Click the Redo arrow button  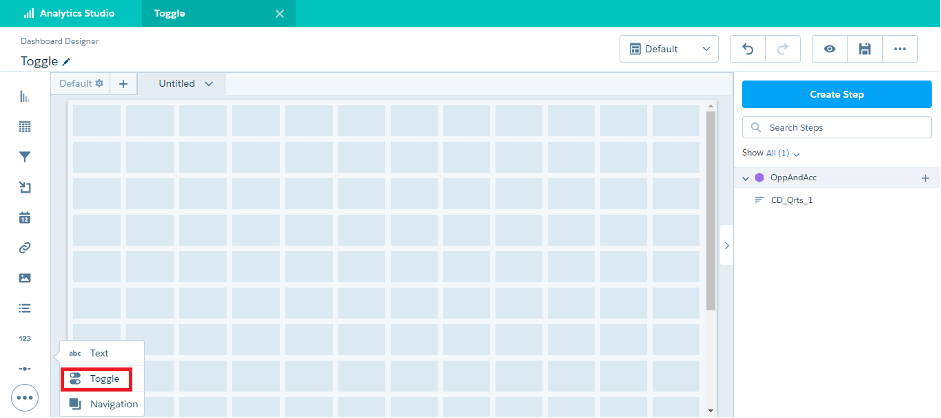pyautogui.click(x=783, y=49)
